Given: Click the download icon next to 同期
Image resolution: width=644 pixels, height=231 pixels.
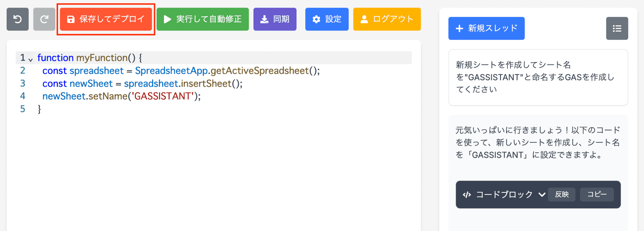Looking at the screenshot, I should click(264, 19).
